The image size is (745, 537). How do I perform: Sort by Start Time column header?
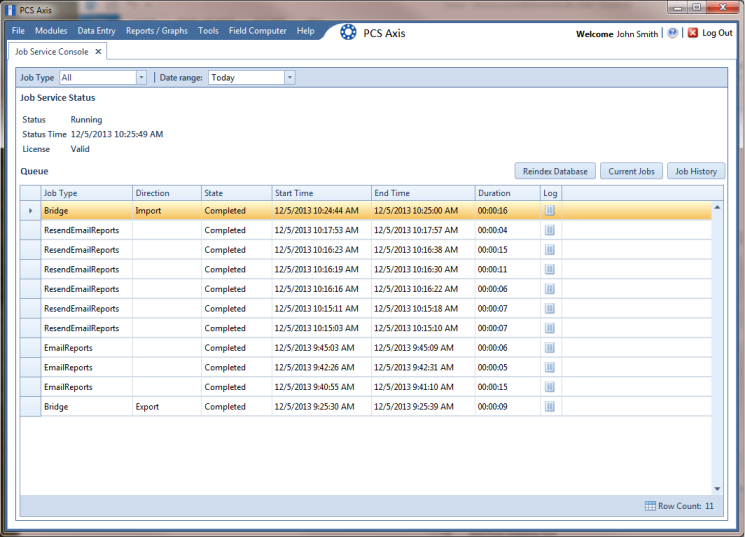click(322, 193)
